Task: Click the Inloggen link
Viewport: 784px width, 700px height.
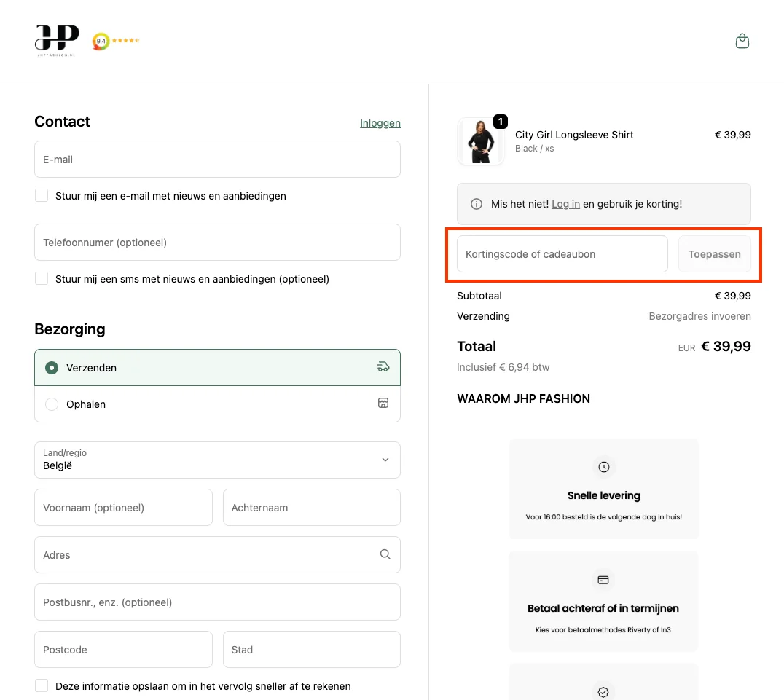Action: [380, 123]
